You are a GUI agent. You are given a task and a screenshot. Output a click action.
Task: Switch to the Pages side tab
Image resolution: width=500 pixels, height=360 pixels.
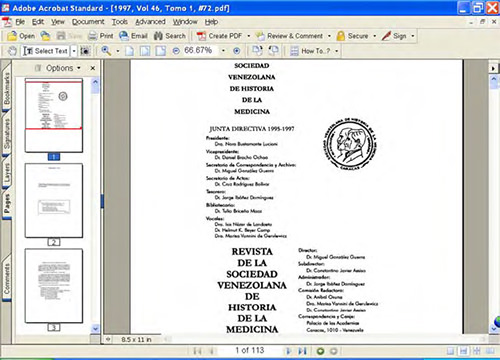(x=6, y=203)
